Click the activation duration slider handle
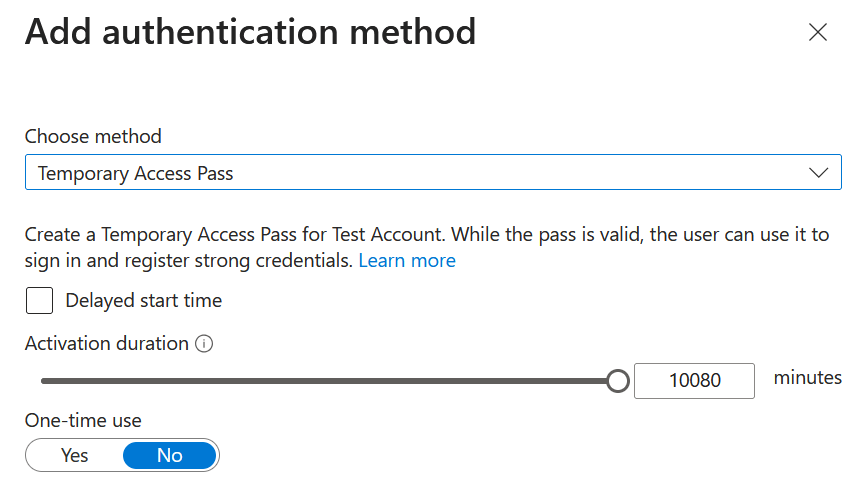This screenshot has width=853, height=493. coord(618,381)
